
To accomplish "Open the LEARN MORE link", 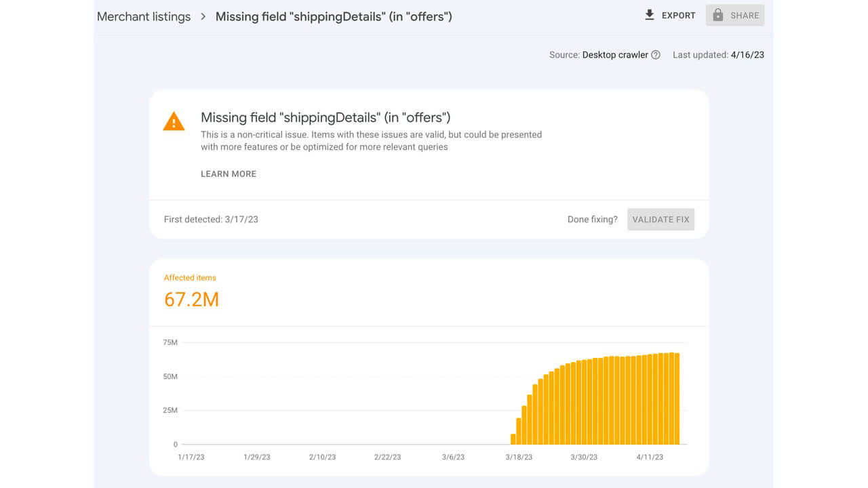I will pos(229,174).
